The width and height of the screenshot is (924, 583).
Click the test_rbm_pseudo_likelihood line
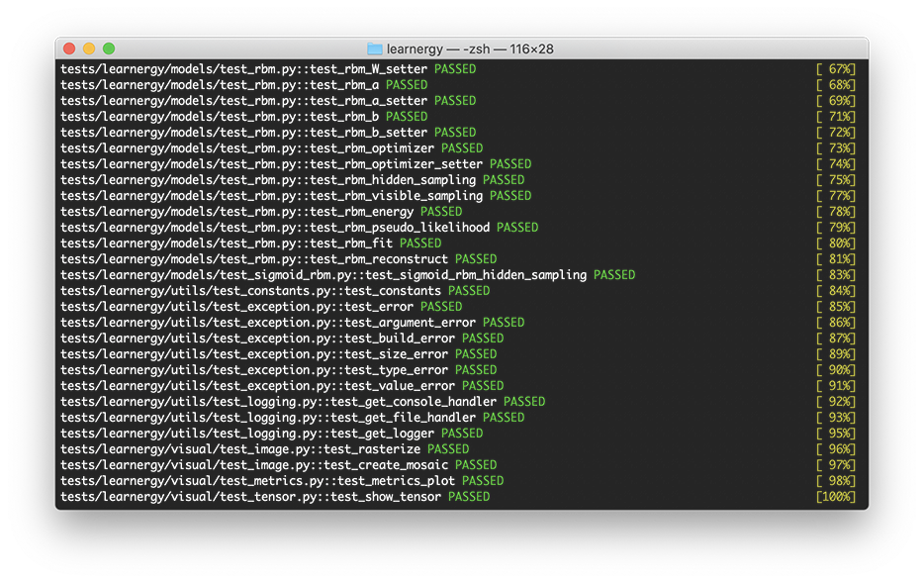300,228
